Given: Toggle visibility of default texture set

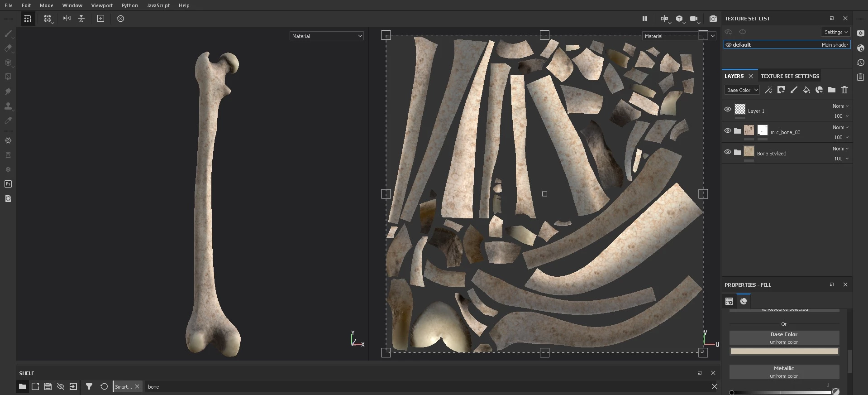Looking at the screenshot, I should coord(728,45).
